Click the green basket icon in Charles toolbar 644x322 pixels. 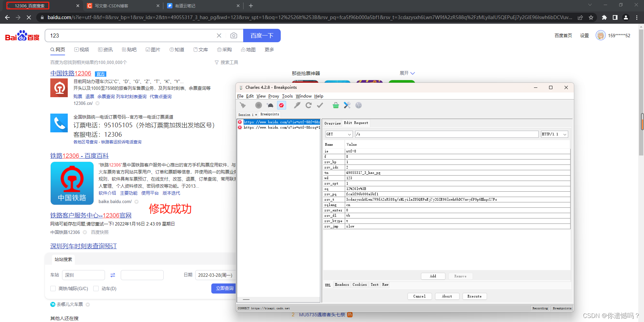point(336,105)
